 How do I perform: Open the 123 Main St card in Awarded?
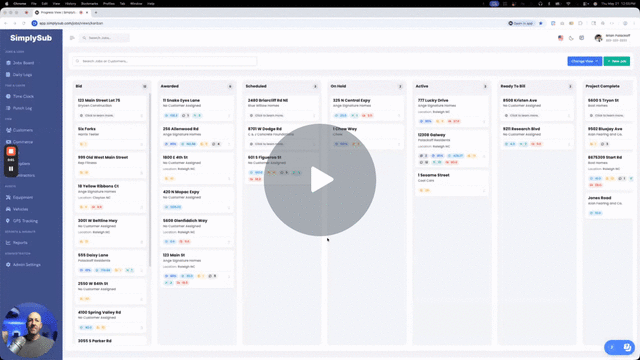[197, 269]
